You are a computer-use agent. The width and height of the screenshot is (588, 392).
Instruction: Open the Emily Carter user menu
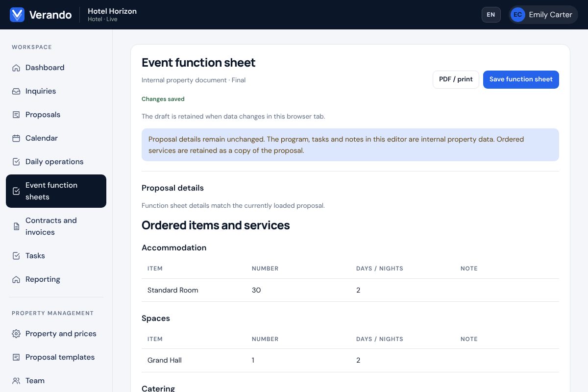(543, 15)
